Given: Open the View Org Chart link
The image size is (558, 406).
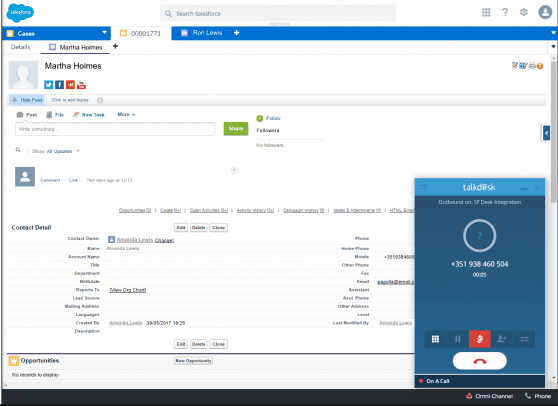Looking at the screenshot, I should pos(128,290).
